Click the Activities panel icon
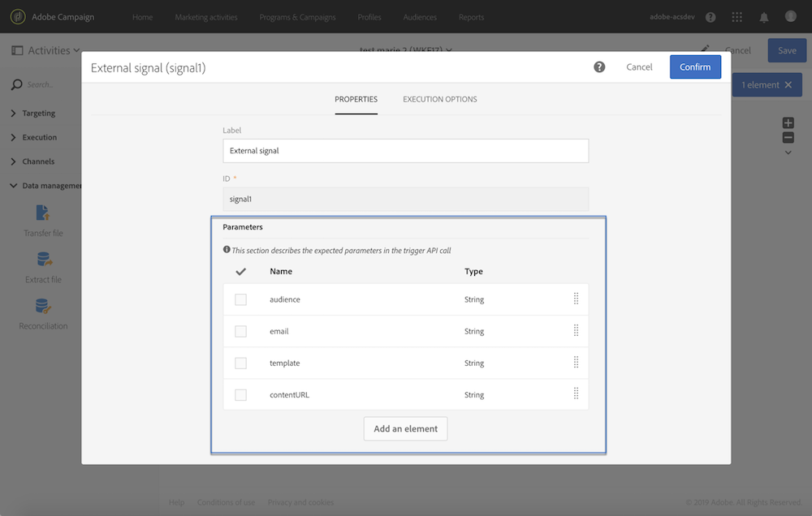Image resolution: width=812 pixels, height=516 pixels. (x=17, y=50)
